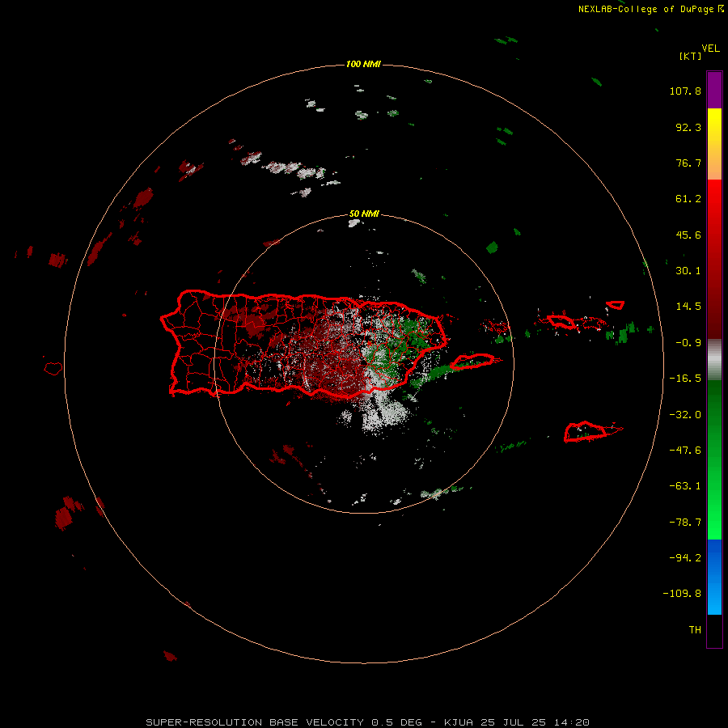
Task: Pick the black TH segment of color bar
Action: click(714, 630)
